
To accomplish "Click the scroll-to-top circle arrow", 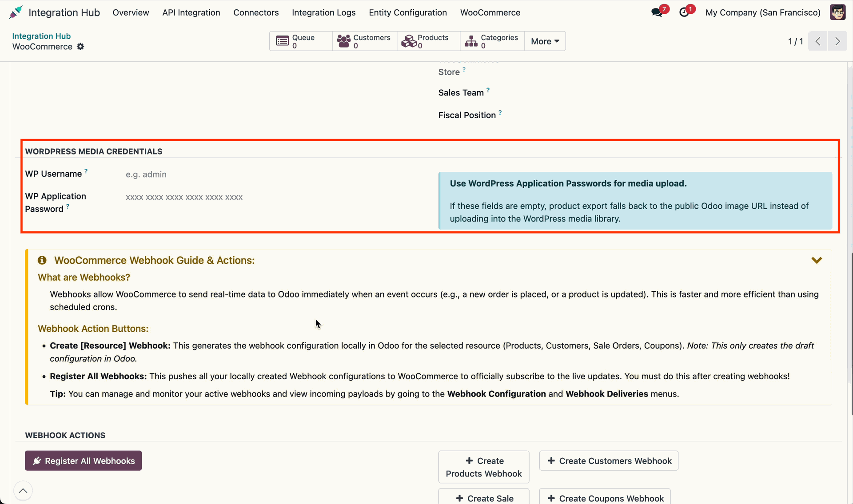I will (x=23, y=491).
